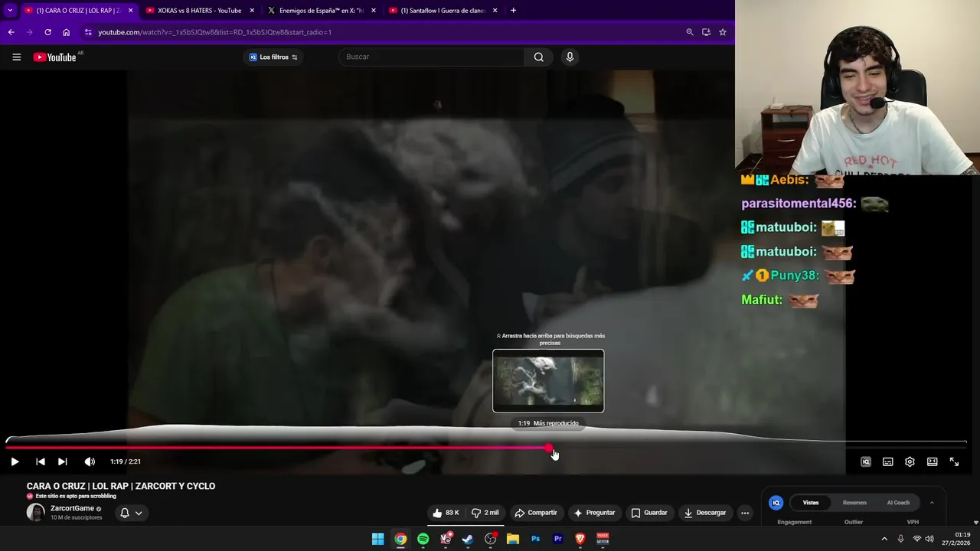980x551 pixels.
Task: Reload the current page
Action: pyautogui.click(x=47, y=32)
